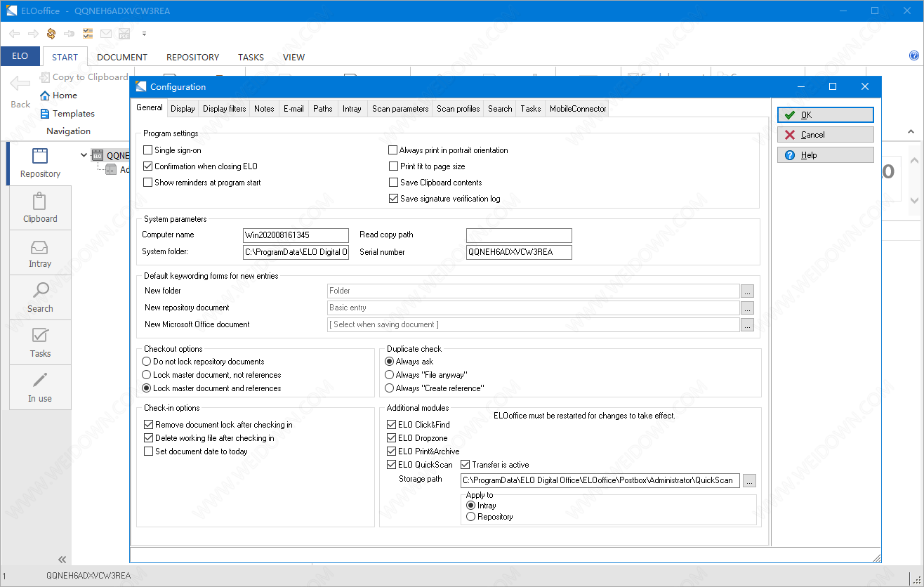
Task: Switch to the DOCUMENT ribbon tab
Action: click(x=122, y=58)
